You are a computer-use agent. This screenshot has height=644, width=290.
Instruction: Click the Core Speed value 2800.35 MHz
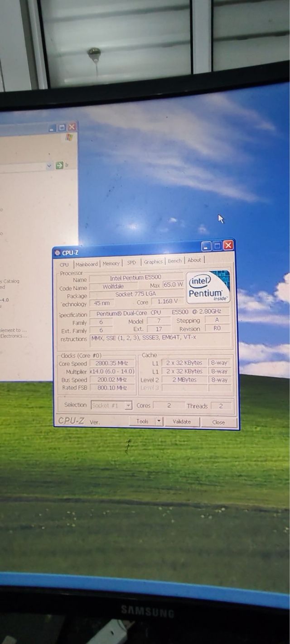[112, 363]
